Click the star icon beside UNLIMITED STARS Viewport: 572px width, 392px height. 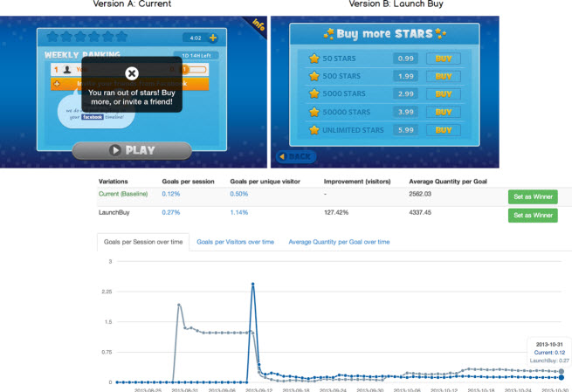click(x=314, y=129)
